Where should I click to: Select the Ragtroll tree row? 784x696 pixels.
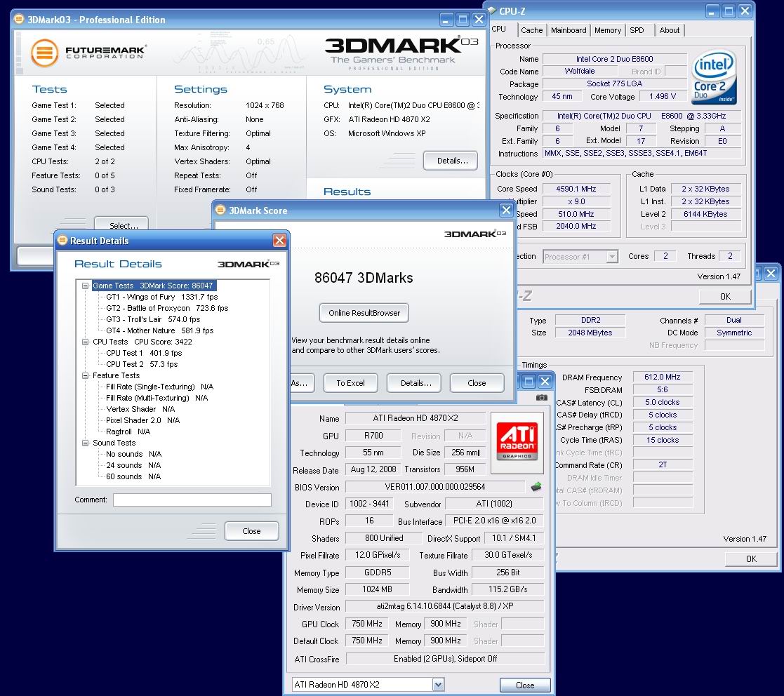pos(128,431)
